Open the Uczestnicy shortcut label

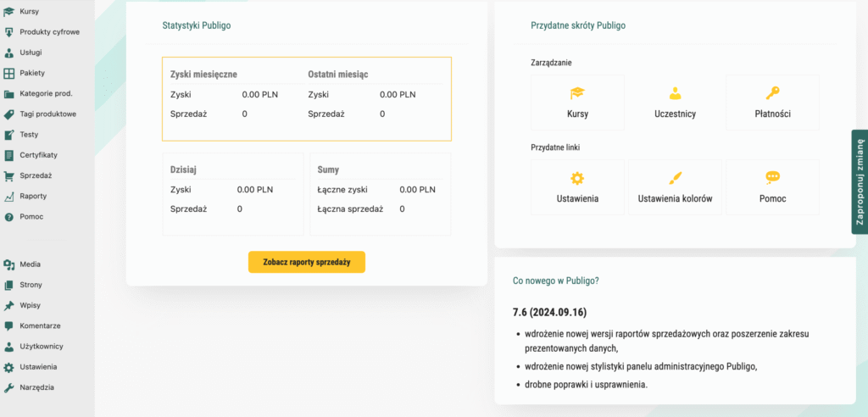(675, 114)
